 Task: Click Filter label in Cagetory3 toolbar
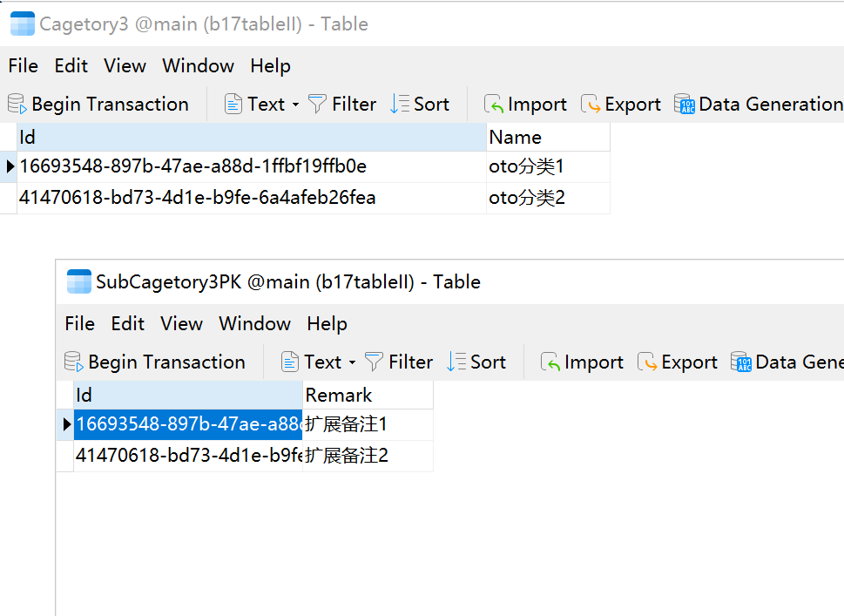[x=354, y=104]
